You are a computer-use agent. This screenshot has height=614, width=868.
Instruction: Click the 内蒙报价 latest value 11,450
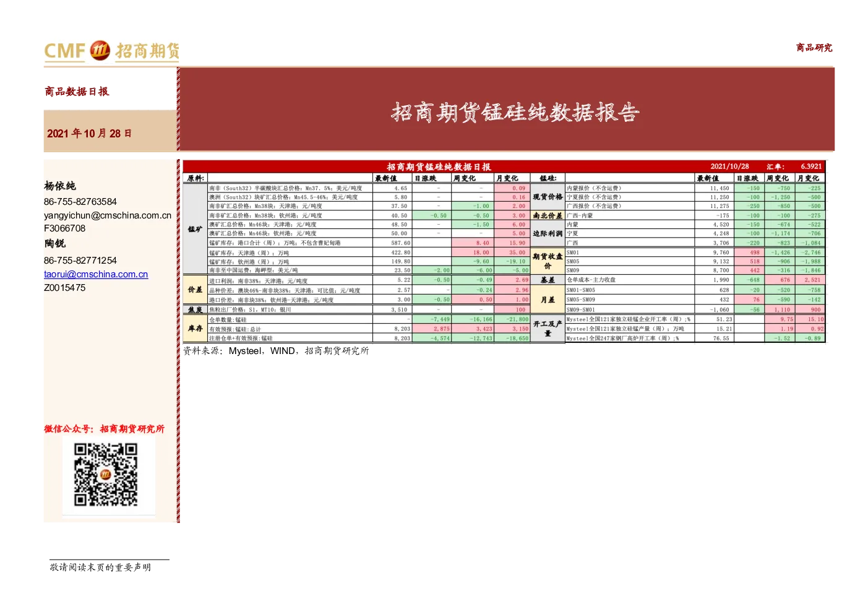click(x=720, y=188)
